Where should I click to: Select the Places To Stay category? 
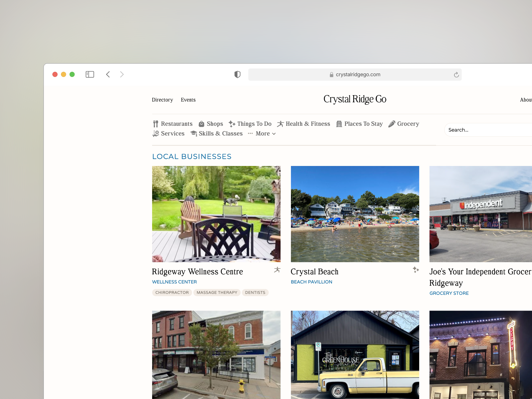(x=364, y=124)
